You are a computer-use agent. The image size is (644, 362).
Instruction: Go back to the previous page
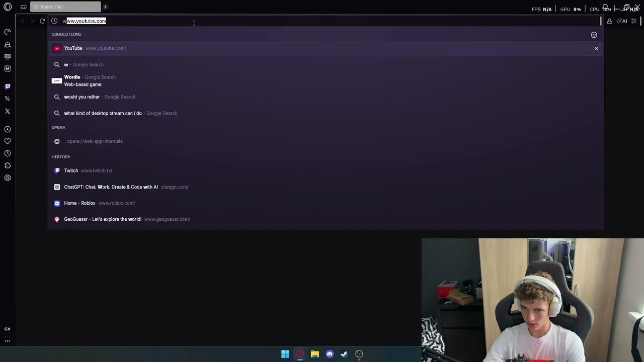click(22, 21)
